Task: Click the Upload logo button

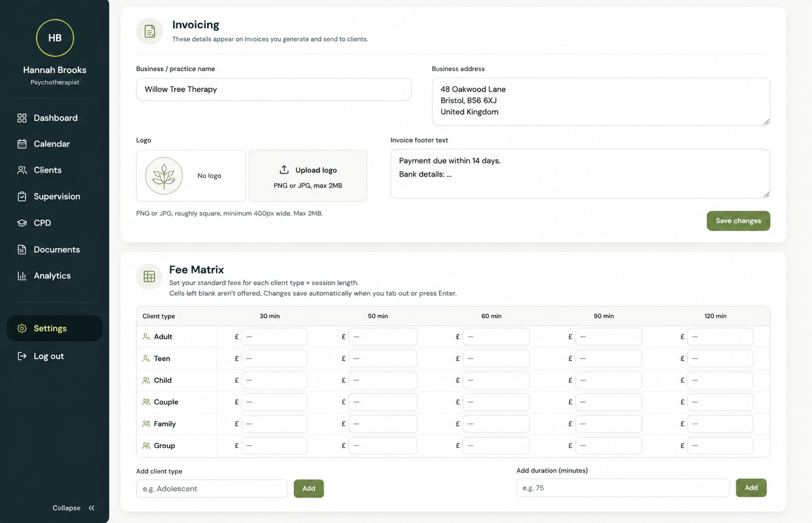Action: [x=308, y=176]
